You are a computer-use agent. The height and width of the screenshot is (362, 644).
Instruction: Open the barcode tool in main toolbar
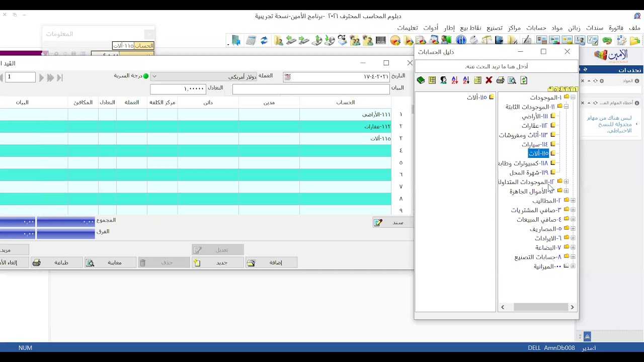(x=381, y=40)
